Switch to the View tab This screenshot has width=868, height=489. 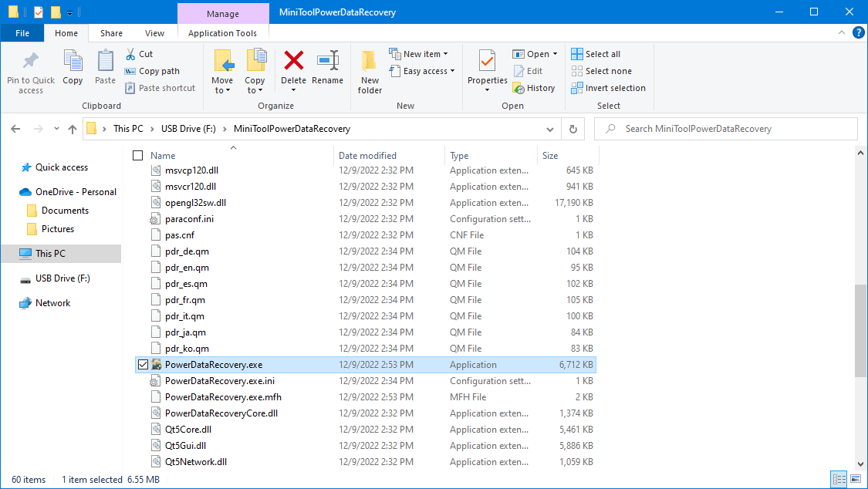pos(154,33)
